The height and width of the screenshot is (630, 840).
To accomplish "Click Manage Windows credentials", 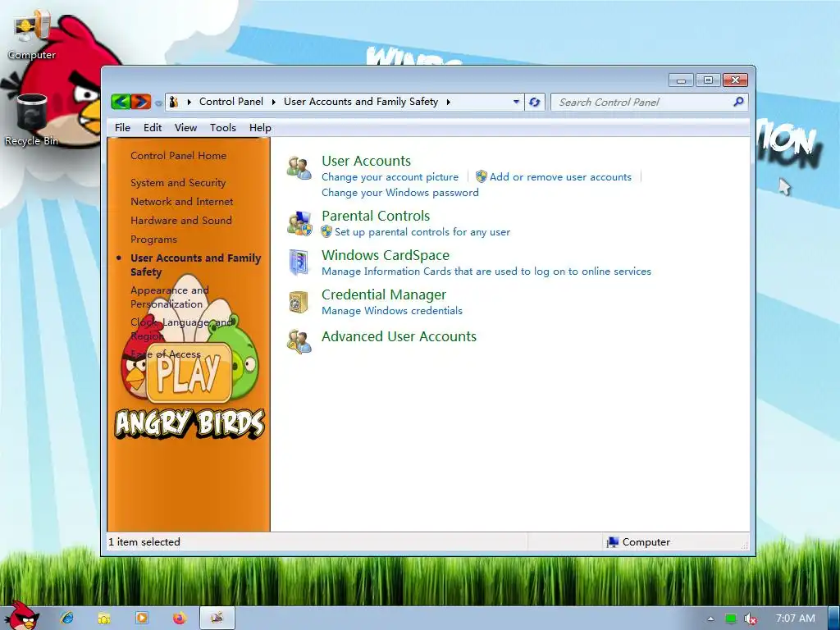I will [x=391, y=311].
